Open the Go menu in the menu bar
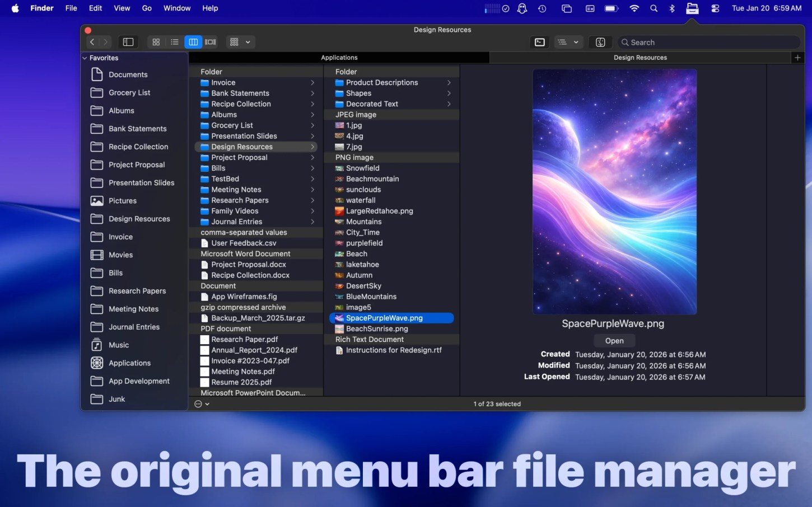 click(146, 8)
